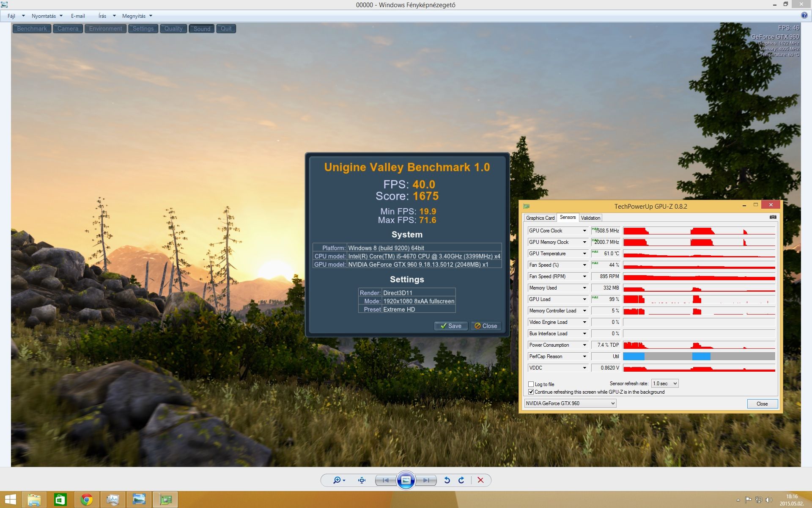Click the photo viewer app icon in title bar
Image resolution: width=812 pixels, height=508 pixels.
(4, 5)
